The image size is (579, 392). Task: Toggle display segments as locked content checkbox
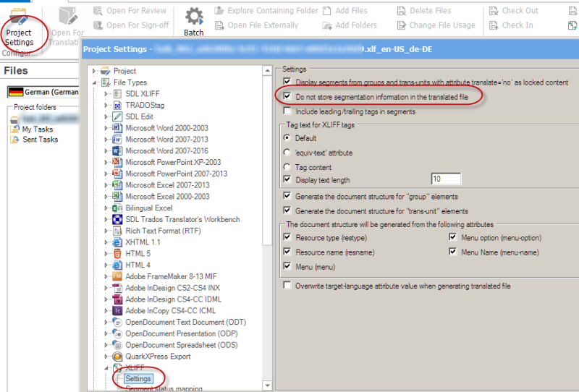pos(287,82)
